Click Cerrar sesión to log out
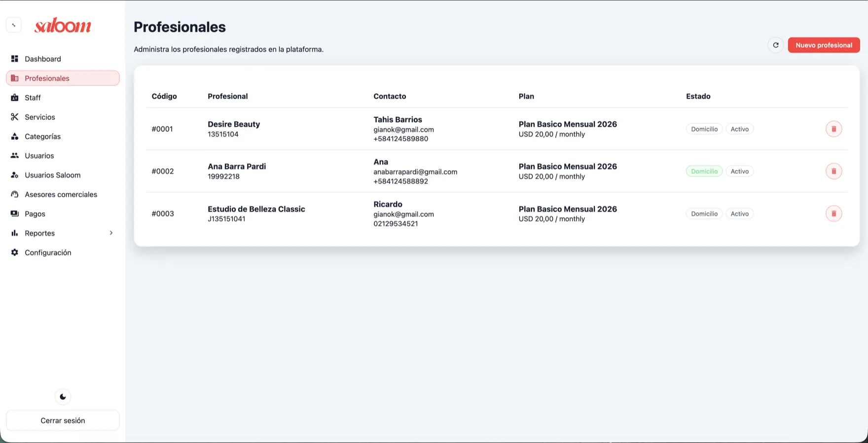 (63, 420)
